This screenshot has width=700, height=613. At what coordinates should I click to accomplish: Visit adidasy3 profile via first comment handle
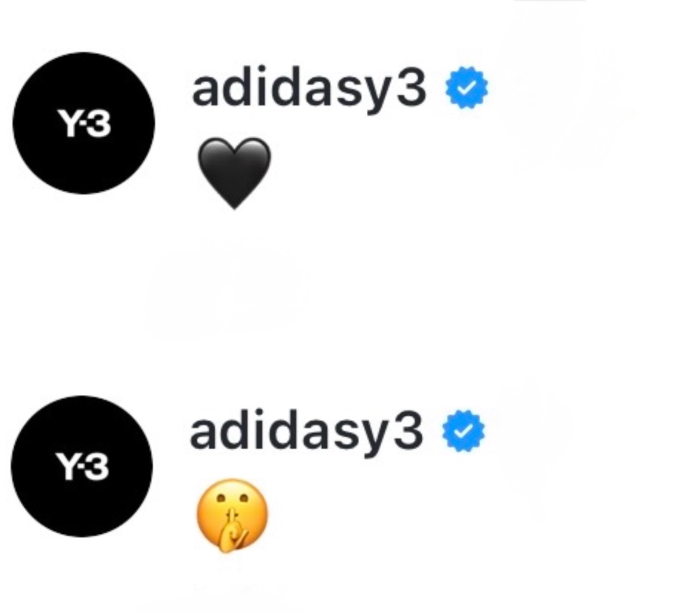309,88
